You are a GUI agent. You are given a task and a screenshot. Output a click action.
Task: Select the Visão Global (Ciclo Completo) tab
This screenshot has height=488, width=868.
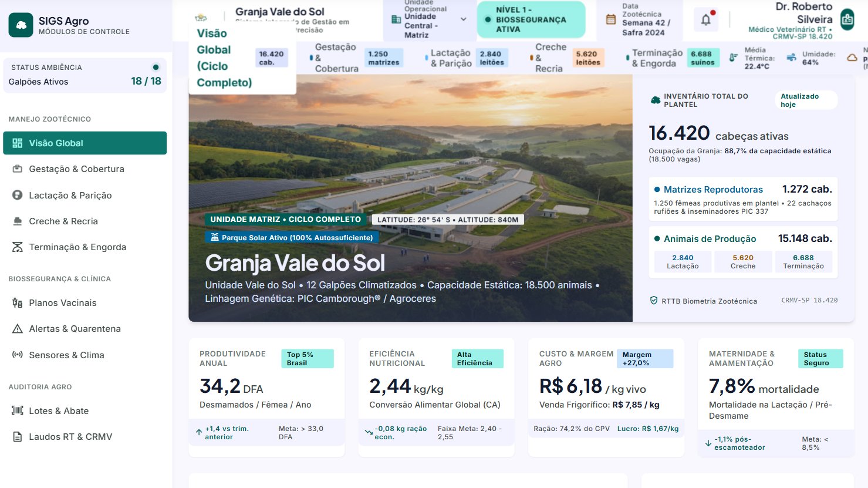click(242, 58)
